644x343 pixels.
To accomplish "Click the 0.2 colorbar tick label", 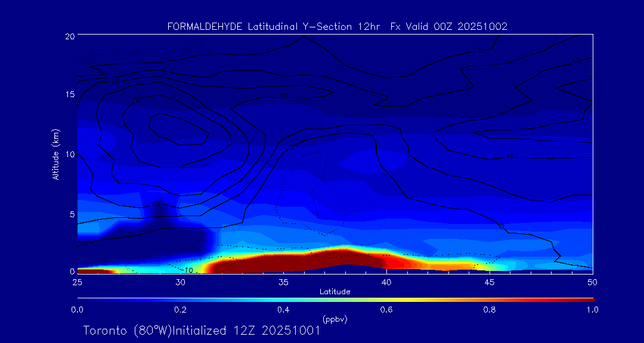I will pyautogui.click(x=180, y=310).
